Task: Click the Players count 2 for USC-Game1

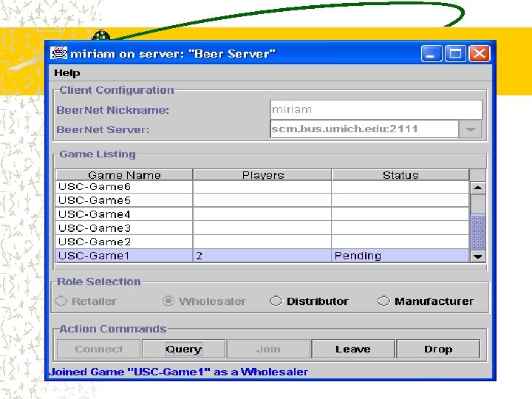Action: point(262,256)
